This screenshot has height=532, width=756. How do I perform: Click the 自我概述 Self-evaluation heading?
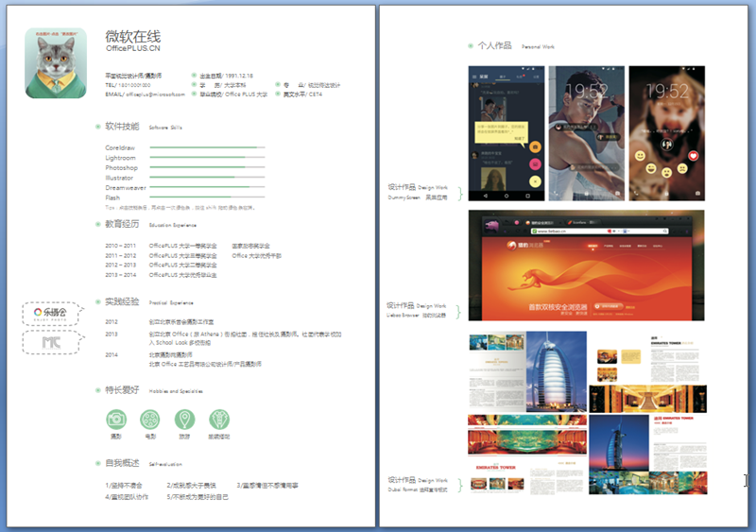coord(144,463)
